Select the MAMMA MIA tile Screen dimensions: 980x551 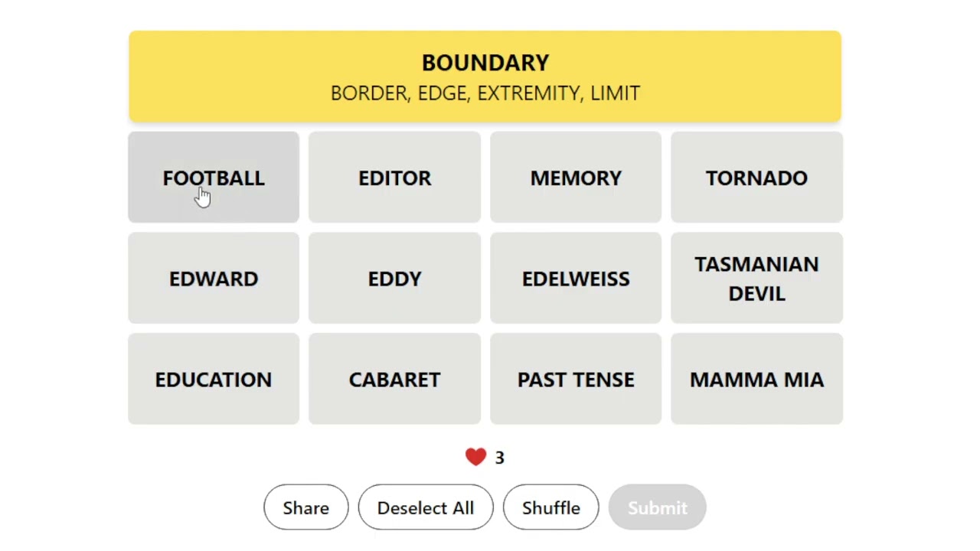(756, 380)
